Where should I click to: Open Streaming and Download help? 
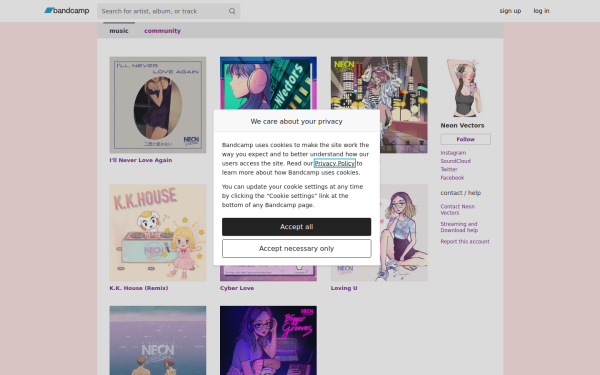[x=459, y=227]
